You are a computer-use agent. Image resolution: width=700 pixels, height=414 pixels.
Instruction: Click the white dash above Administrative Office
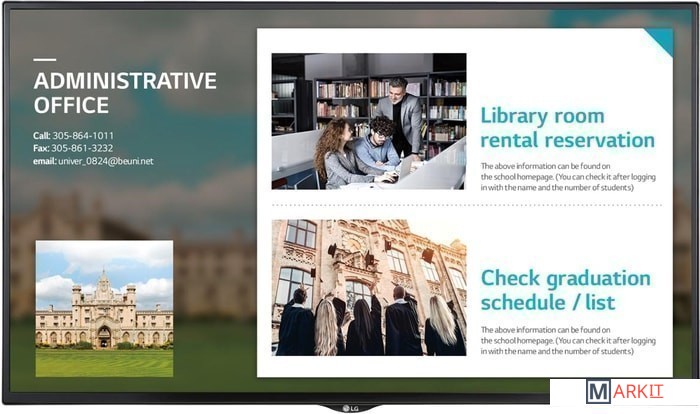pyautogui.click(x=44, y=61)
